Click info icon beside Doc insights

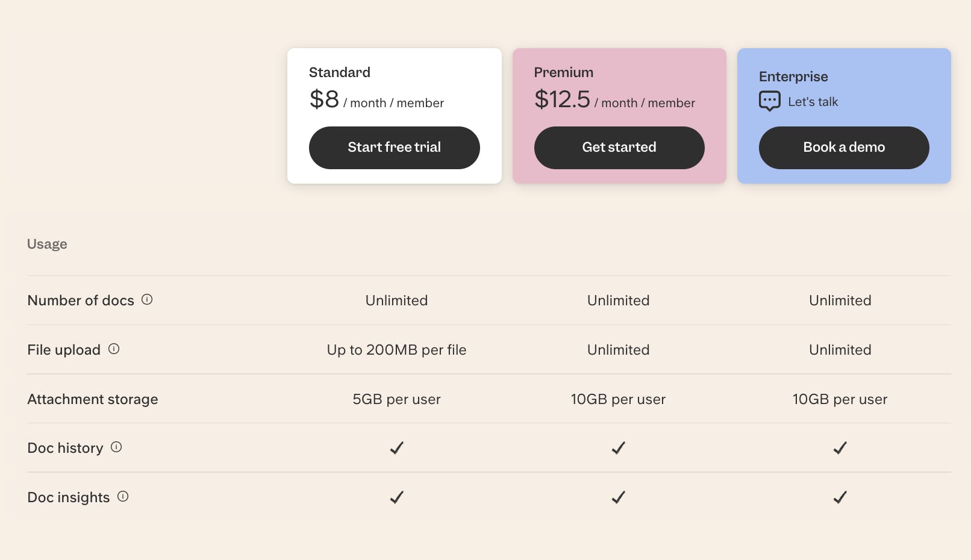click(123, 496)
